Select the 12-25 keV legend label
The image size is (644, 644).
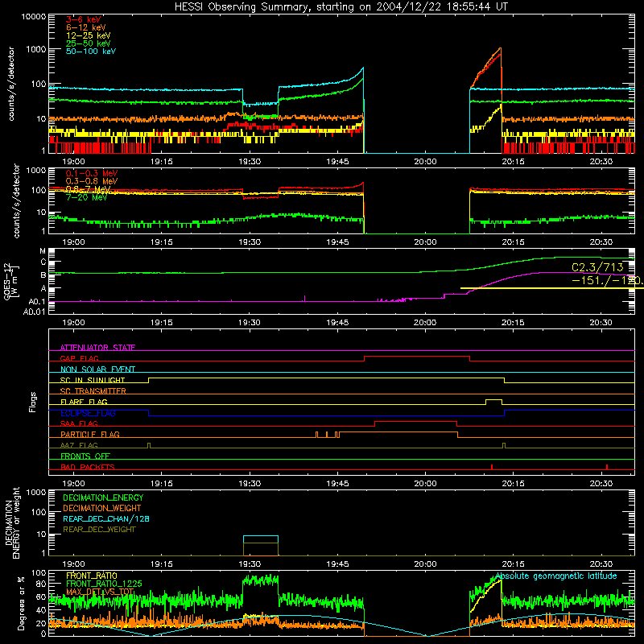[x=89, y=35]
